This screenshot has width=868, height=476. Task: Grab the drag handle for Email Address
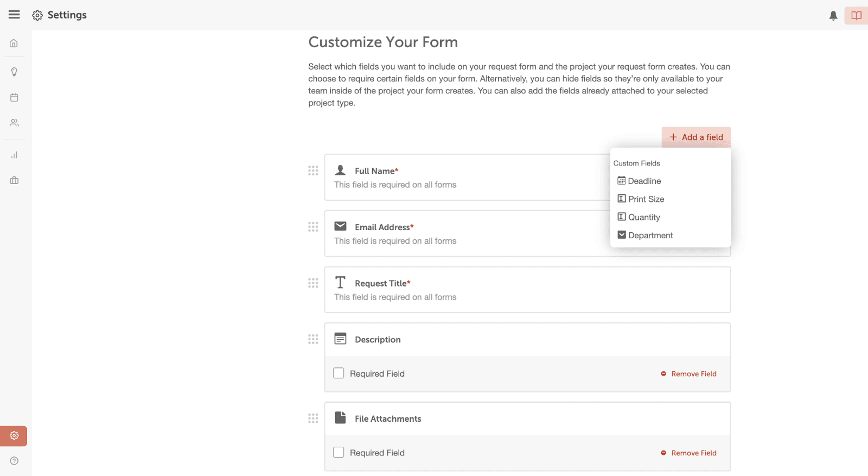[x=313, y=227]
